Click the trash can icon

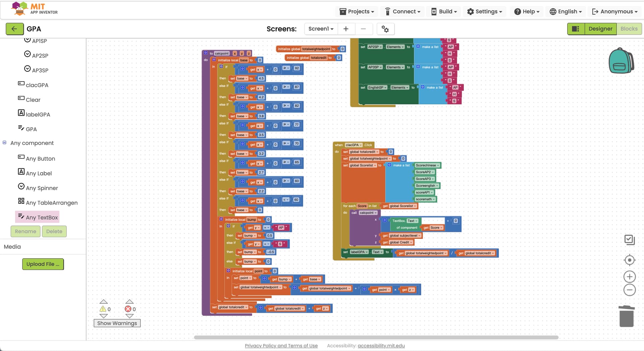tap(626, 316)
